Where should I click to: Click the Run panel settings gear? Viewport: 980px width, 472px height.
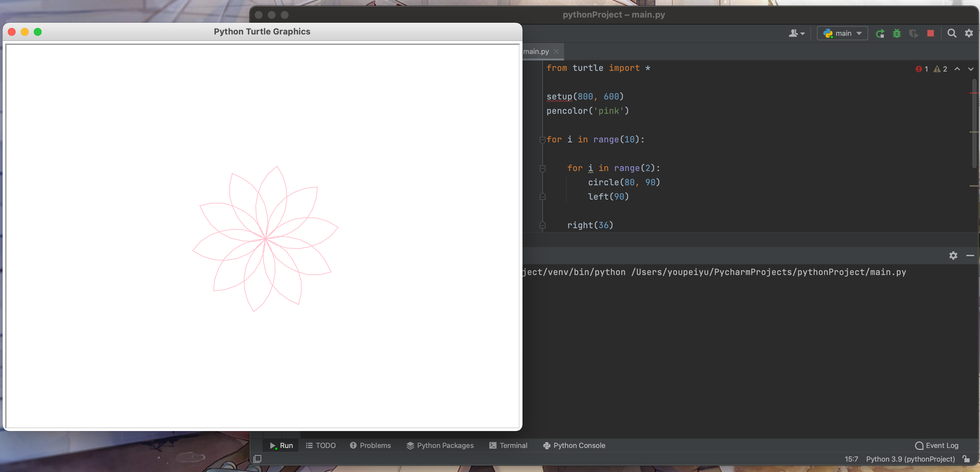[x=953, y=256]
